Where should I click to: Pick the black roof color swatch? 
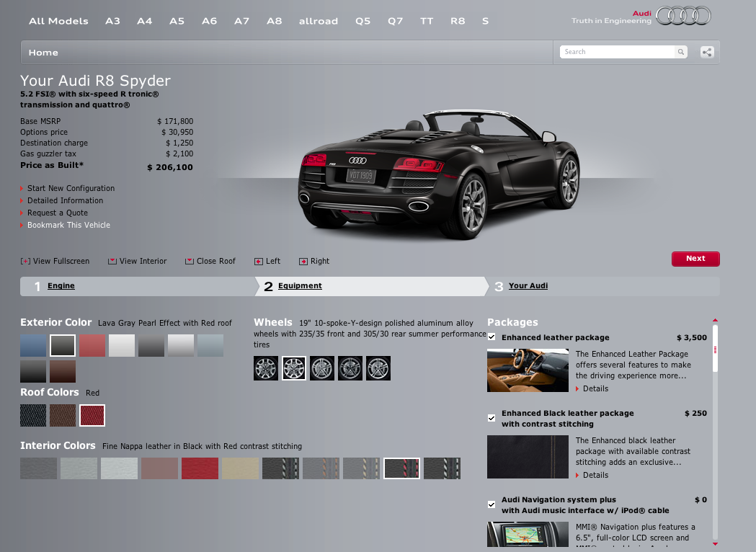(x=33, y=416)
